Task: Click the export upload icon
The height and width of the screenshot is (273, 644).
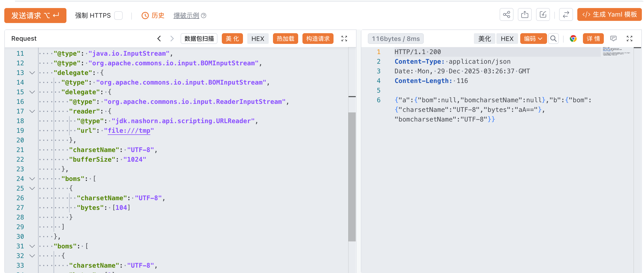Action: [x=525, y=14]
